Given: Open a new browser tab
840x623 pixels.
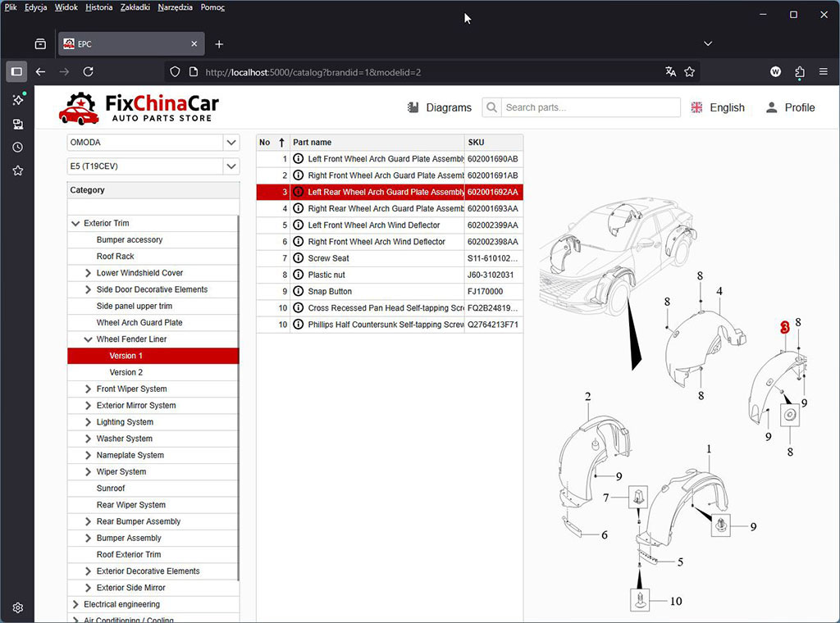Looking at the screenshot, I should click(x=219, y=44).
